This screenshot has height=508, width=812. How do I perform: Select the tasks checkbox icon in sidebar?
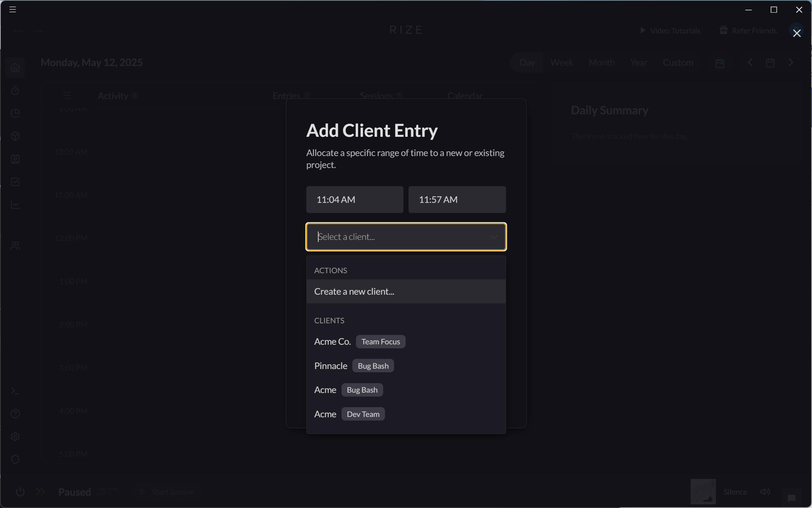pyautogui.click(x=15, y=182)
